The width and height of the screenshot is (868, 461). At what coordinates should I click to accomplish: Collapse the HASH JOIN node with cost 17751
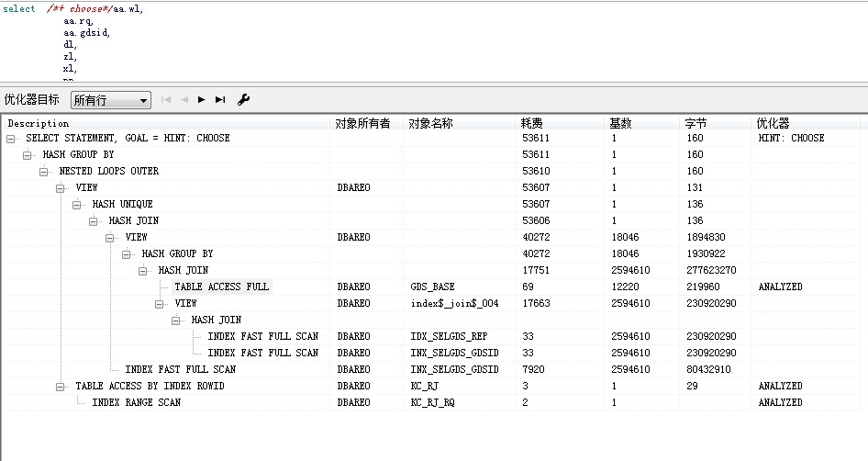pos(143,271)
